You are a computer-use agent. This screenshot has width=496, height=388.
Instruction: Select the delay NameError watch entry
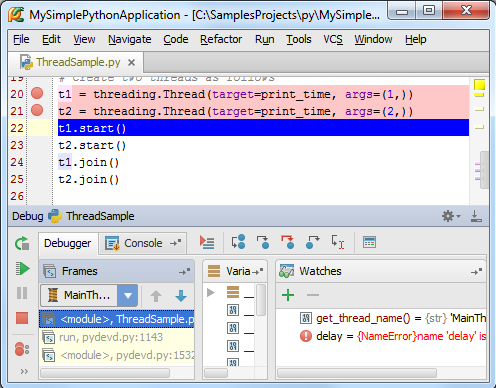pyautogui.click(x=381, y=336)
